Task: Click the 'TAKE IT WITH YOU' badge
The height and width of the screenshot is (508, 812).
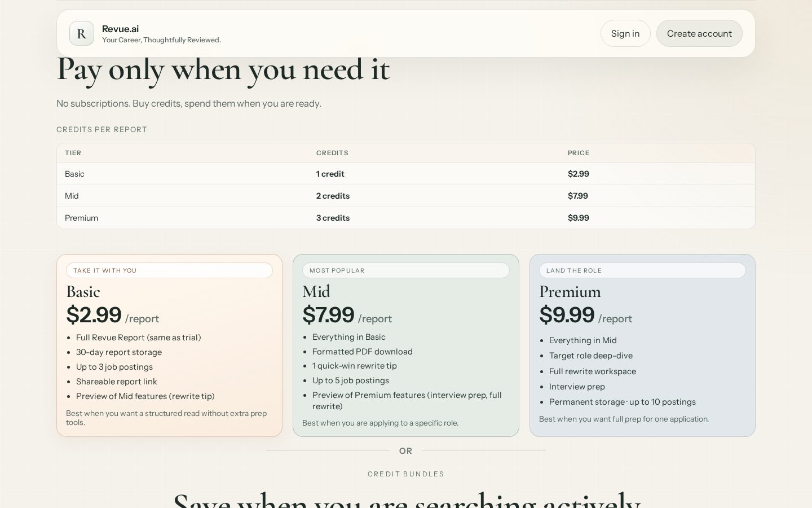Action: [169, 270]
